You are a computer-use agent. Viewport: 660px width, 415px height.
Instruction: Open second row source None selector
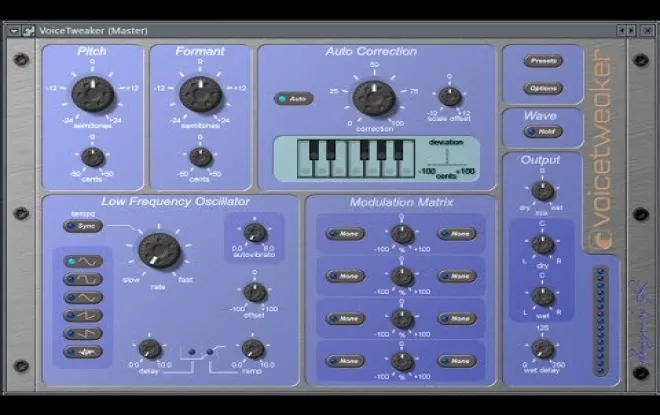tap(345, 276)
